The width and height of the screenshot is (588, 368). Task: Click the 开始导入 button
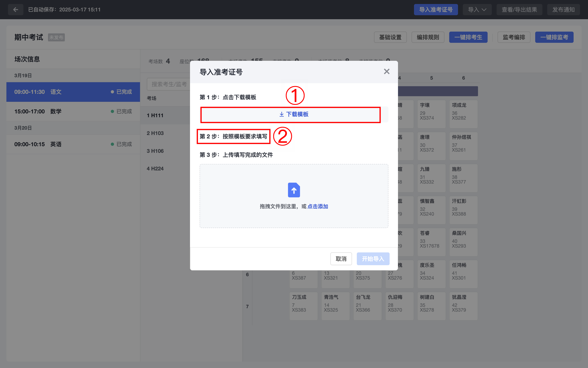tap(373, 259)
